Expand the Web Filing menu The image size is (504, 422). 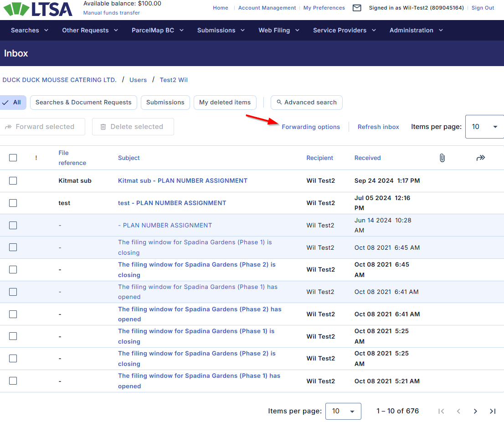pyautogui.click(x=279, y=31)
